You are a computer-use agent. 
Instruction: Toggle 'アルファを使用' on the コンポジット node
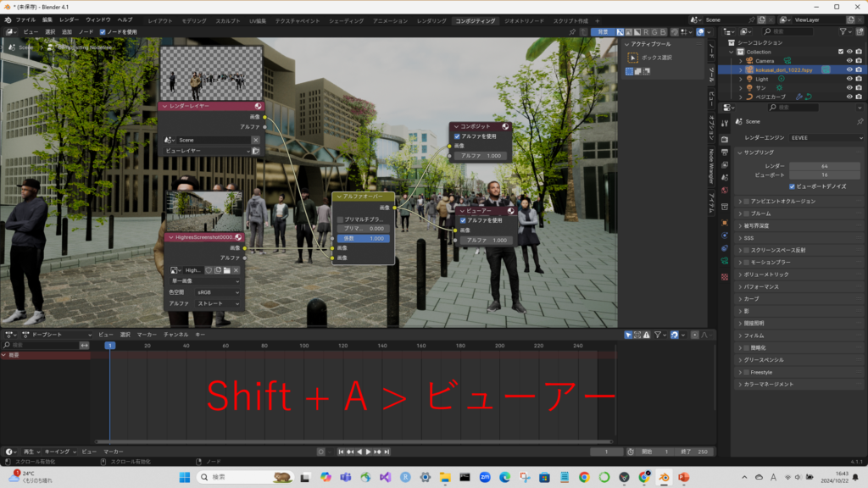coord(459,136)
